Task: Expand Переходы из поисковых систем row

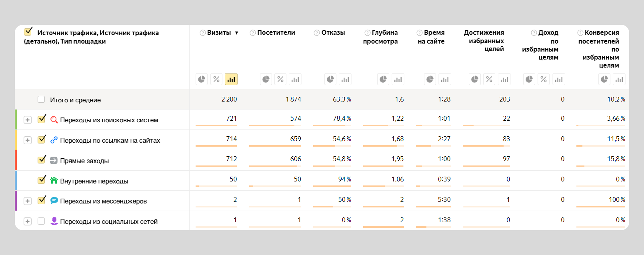Action: pyautogui.click(x=28, y=120)
